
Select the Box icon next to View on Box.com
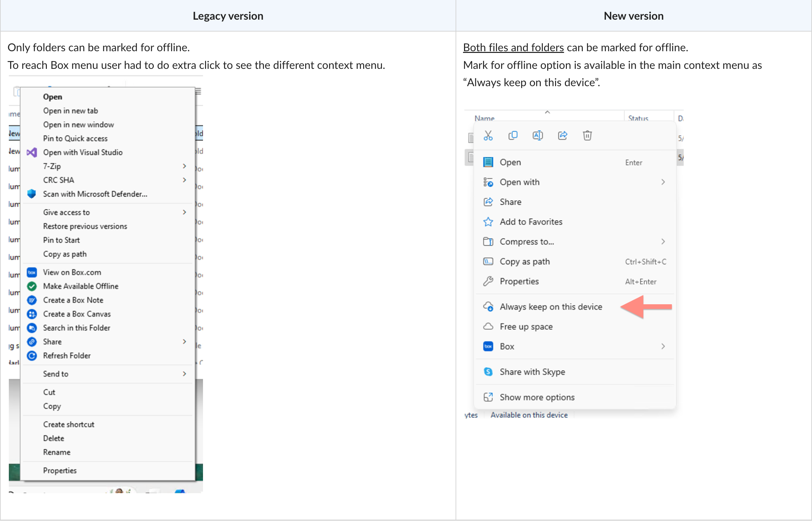(x=32, y=272)
